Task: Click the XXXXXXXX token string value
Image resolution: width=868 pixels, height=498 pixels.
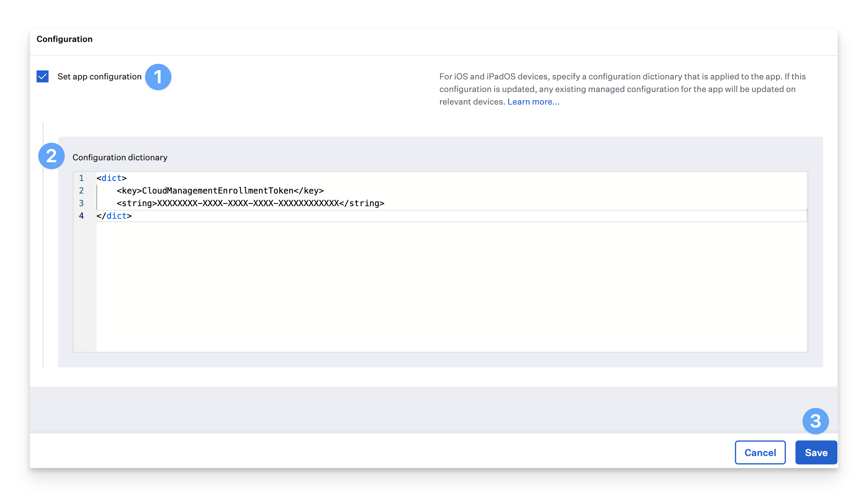Action: tap(248, 203)
